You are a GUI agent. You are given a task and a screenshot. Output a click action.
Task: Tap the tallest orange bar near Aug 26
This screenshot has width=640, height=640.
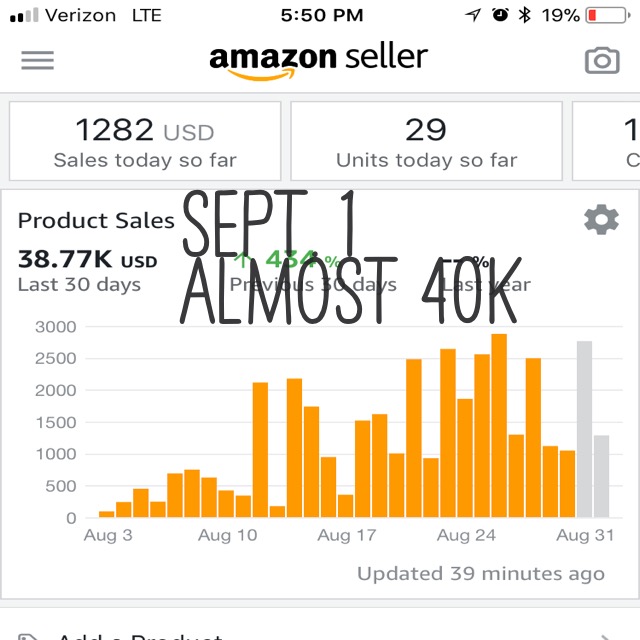[499, 426]
